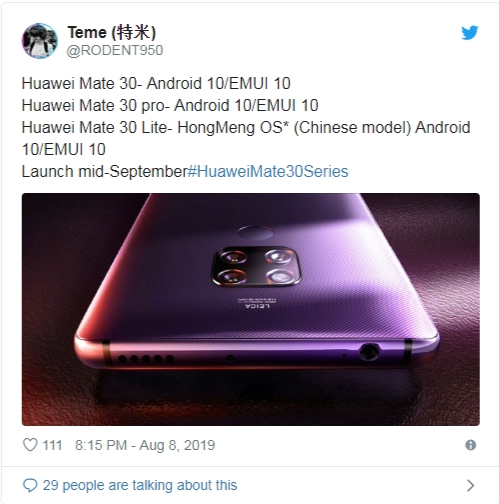Click the headphone jack in the phone photo

pos(369,352)
